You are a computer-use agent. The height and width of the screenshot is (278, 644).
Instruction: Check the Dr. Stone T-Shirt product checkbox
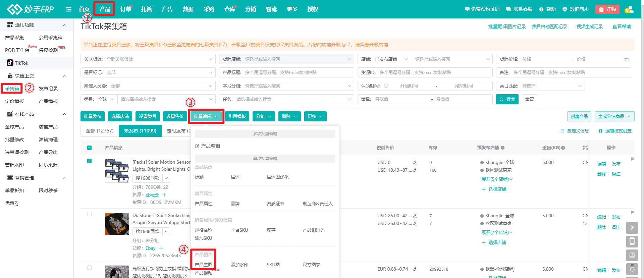[x=89, y=214]
